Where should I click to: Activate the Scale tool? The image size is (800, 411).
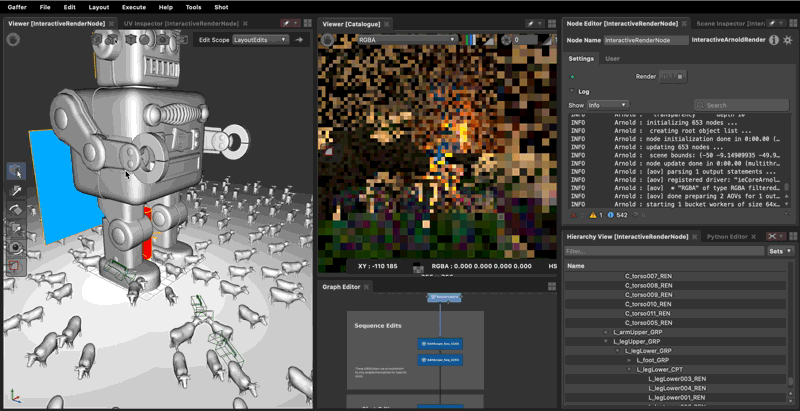pos(16,228)
